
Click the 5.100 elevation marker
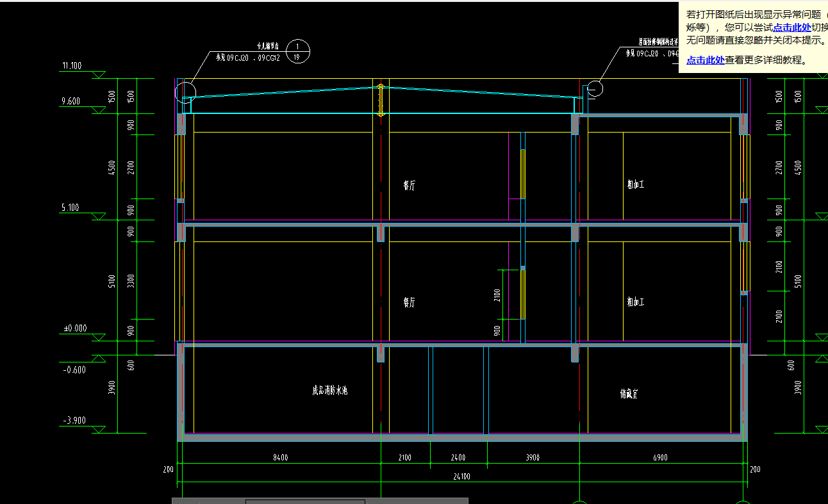click(70, 207)
